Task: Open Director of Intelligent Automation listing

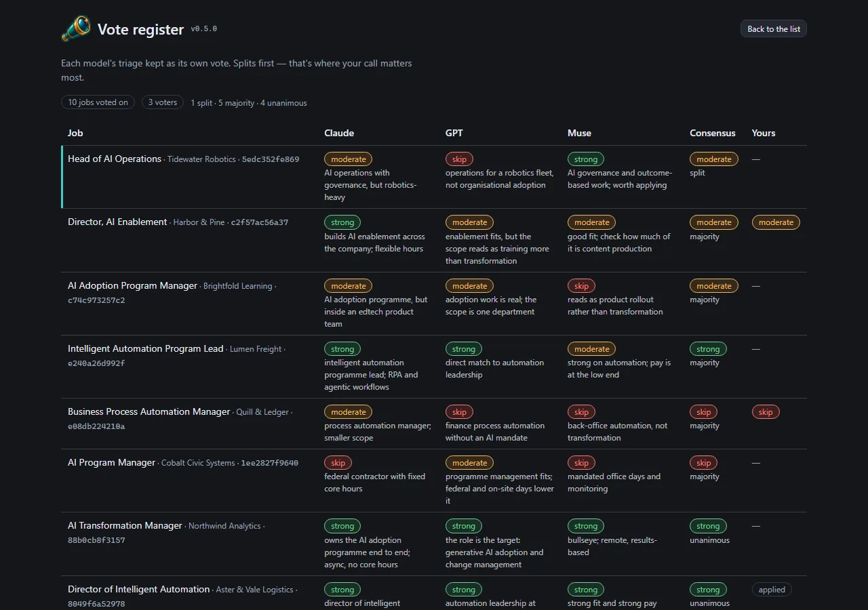Action: coord(139,589)
